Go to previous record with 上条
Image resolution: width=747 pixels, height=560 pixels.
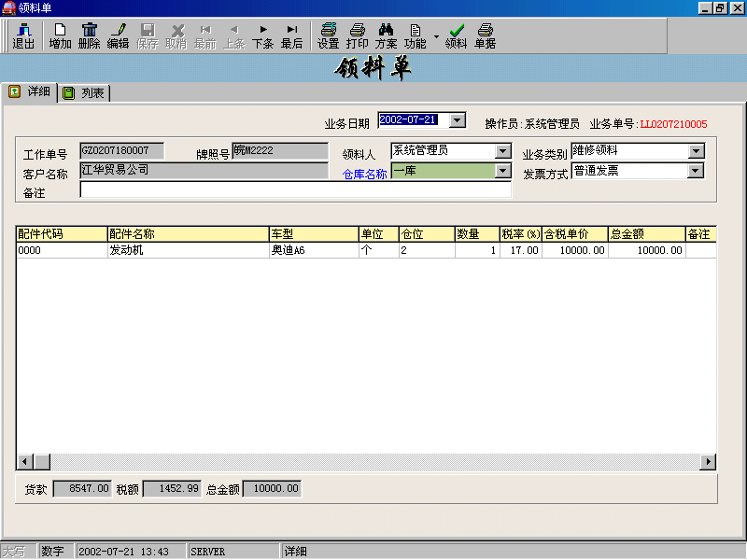click(234, 36)
